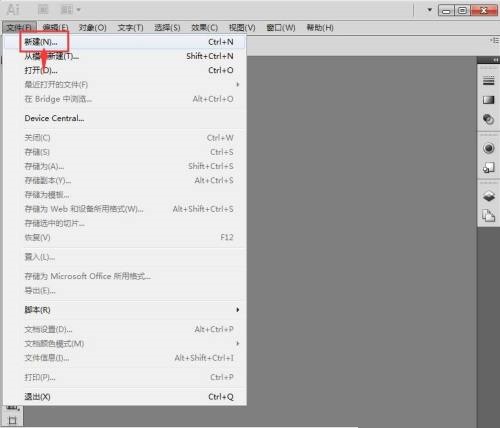
Task: Open the Arrange Documents dropdown
Action: [x=70, y=10]
